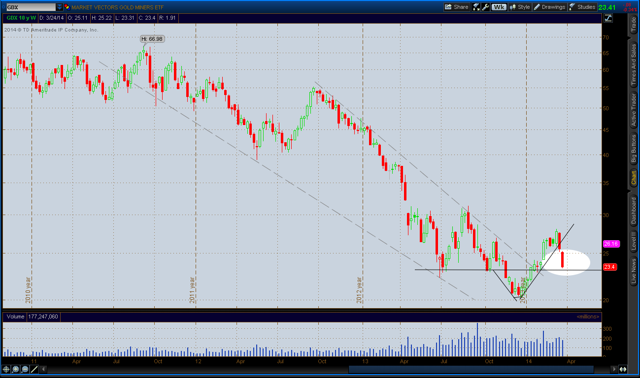Click the horizontal time scrollbar thumb

(x=471, y=369)
